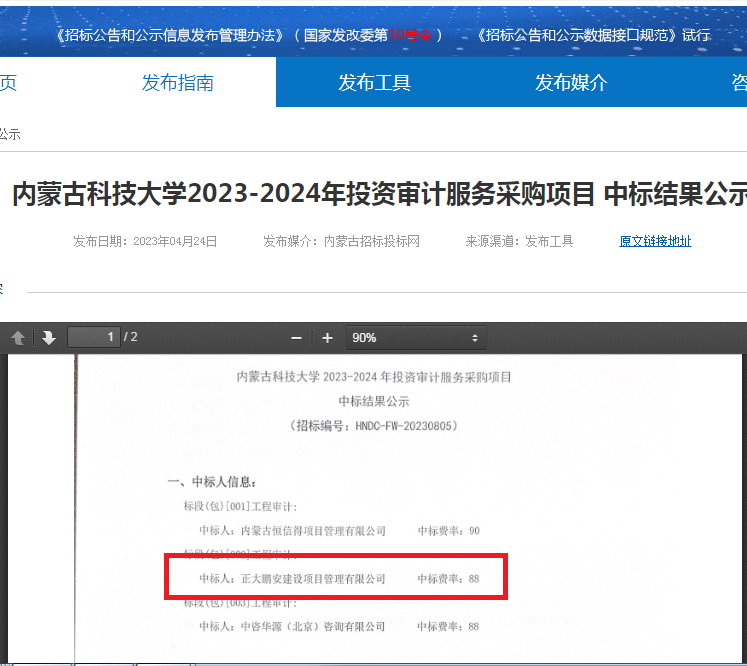Click the main 中标结果公示 page headline

(379, 194)
